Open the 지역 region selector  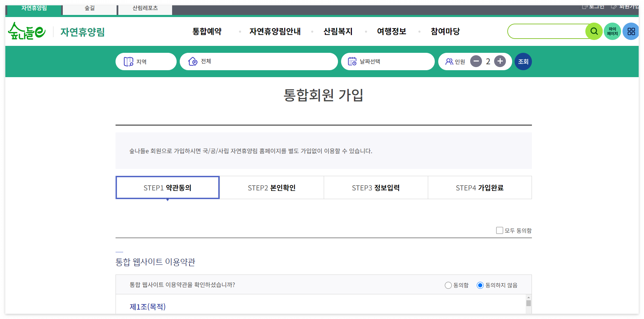[x=146, y=62]
